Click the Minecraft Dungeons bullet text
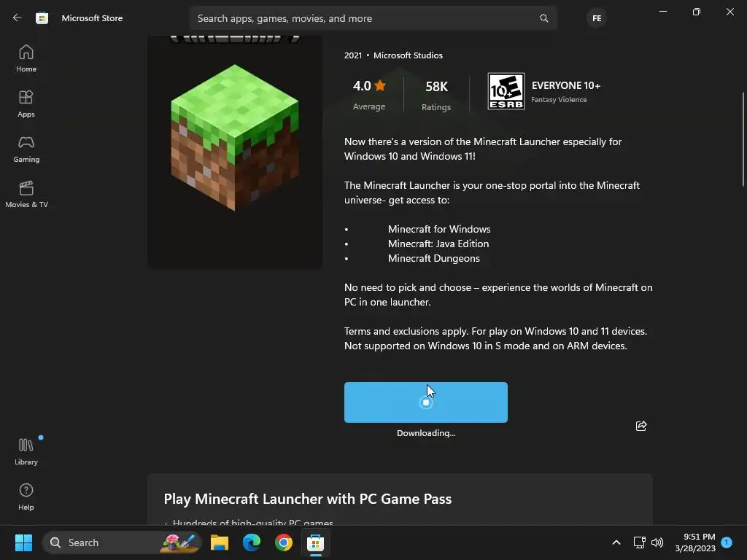The height and width of the screenshot is (560, 747). (434, 259)
